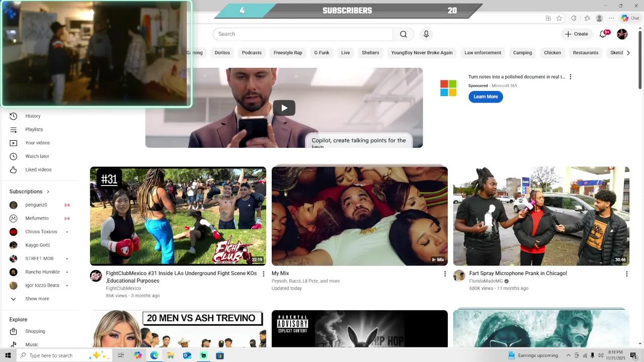Select the Shelters chip

tap(370, 53)
